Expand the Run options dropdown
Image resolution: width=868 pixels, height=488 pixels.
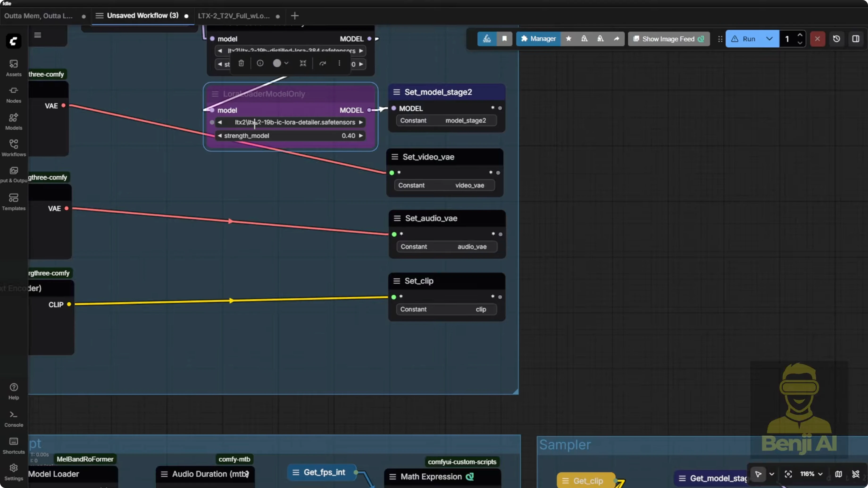click(769, 39)
